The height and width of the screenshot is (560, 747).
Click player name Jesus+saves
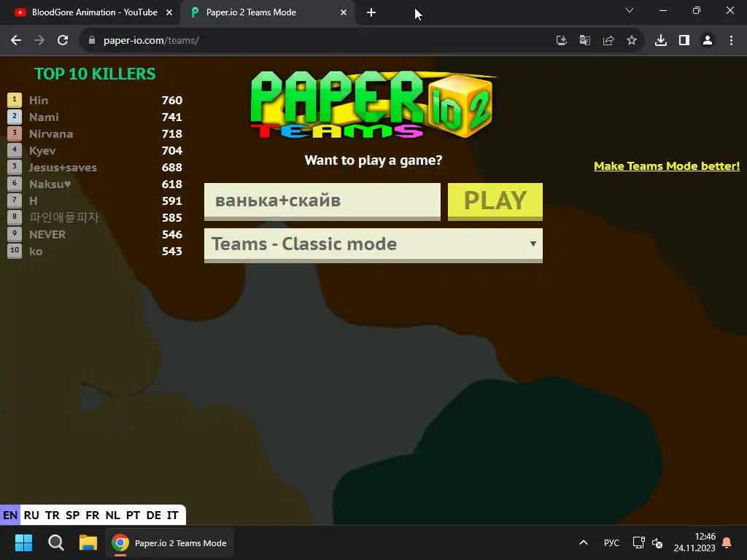pos(63,168)
